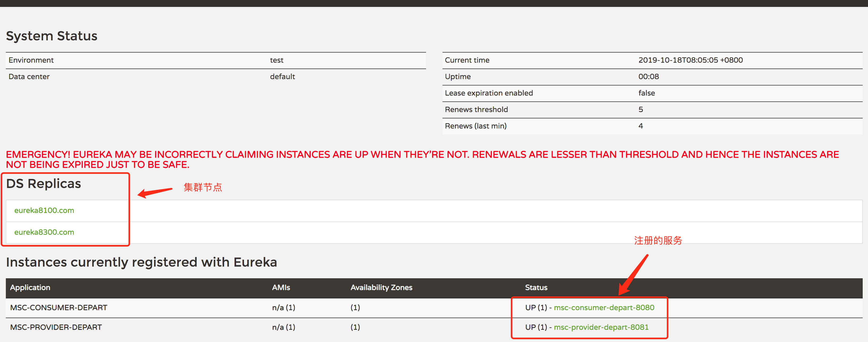Click the Instances currently registered with Eureka heading
The height and width of the screenshot is (342, 868).
pyautogui.click(x=141, y=262)
